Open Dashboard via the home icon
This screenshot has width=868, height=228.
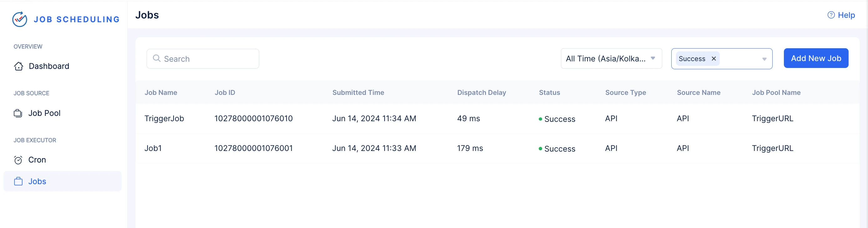[18, 66]
